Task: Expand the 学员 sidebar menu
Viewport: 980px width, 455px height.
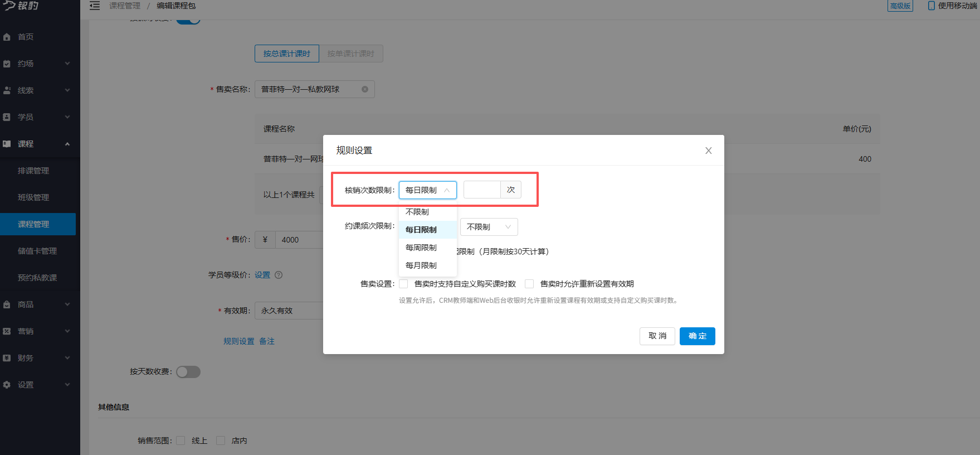Action: click(x=67, y=117)
